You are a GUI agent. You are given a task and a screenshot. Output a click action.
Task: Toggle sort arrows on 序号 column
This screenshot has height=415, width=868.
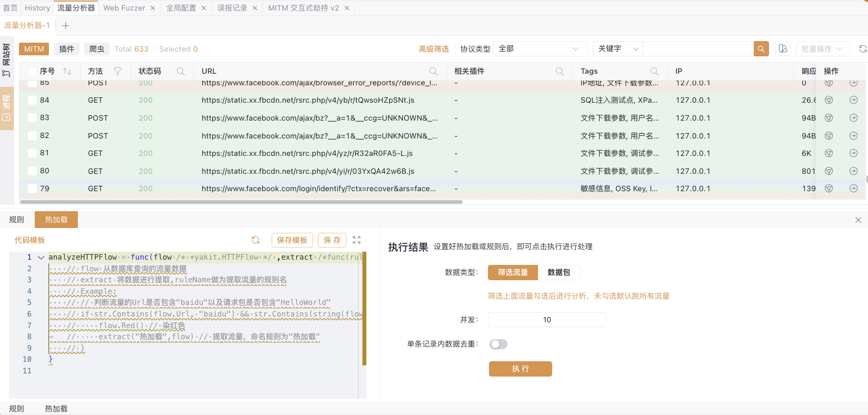pos(67,71)
